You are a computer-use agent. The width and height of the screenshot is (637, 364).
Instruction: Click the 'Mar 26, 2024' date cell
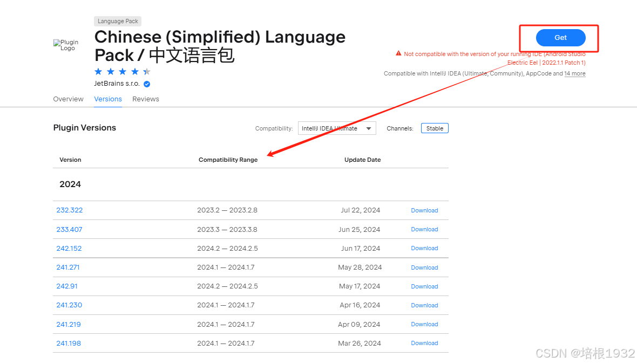pos(360,344)
